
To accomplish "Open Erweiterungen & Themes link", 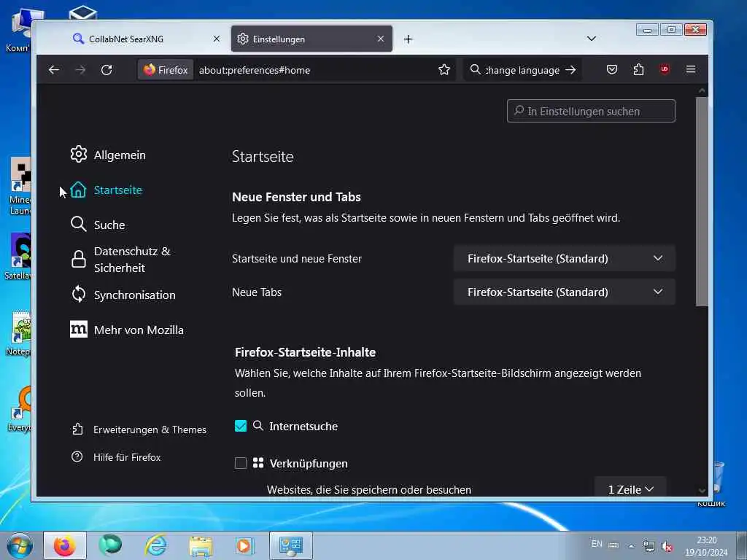I will point(139,429).
